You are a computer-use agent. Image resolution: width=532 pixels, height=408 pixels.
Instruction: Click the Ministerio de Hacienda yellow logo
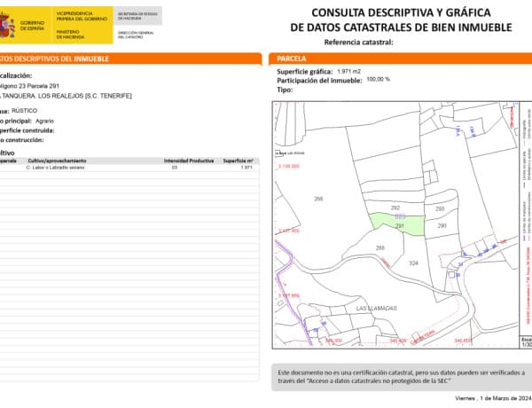(x=82, y=25)
